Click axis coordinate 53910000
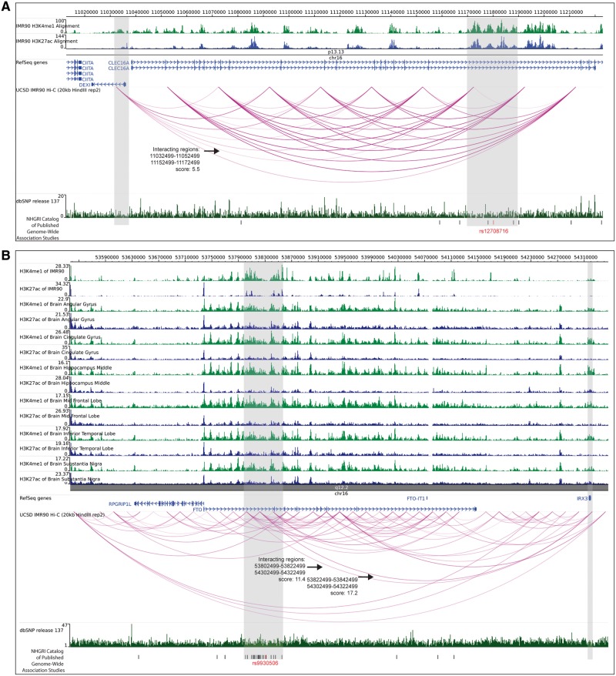The height and width of the screenshot is (676, 616). tap(320, 257)
